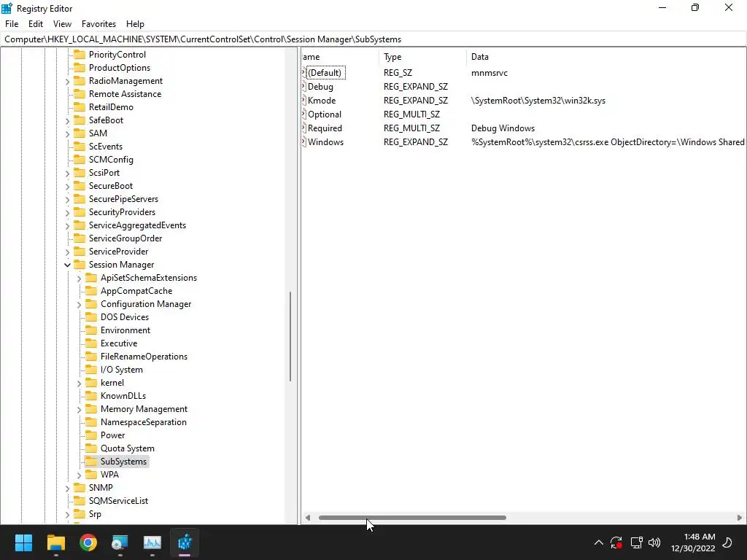Expand the Configuration Manager key

coord(79,304)
